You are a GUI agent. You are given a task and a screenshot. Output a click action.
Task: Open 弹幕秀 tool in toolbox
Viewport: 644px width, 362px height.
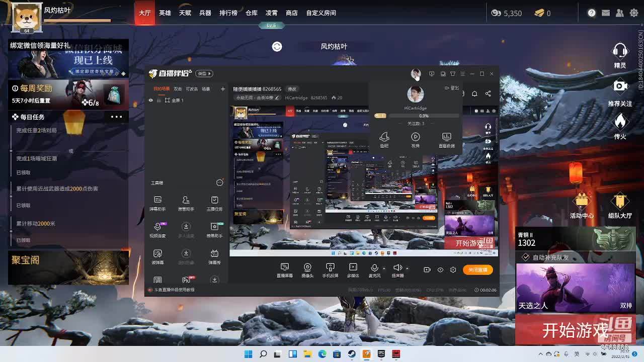[x=214, y=256]
